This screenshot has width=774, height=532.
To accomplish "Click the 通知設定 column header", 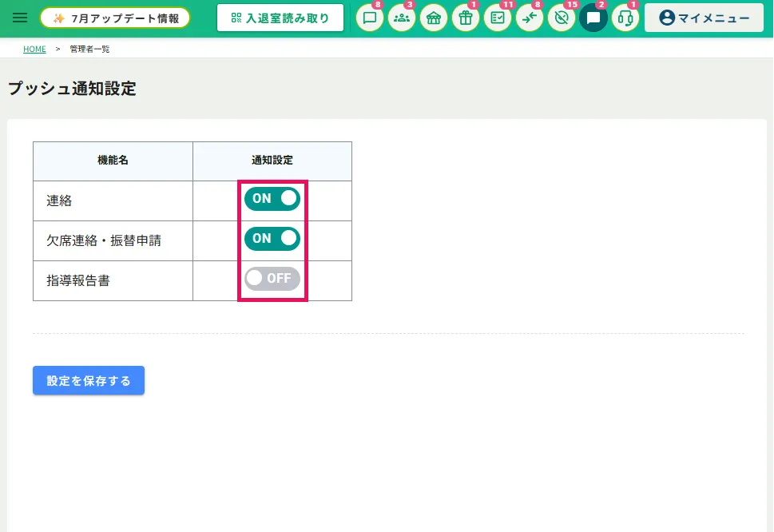I will pyautogui.click(x=272, y=161).
